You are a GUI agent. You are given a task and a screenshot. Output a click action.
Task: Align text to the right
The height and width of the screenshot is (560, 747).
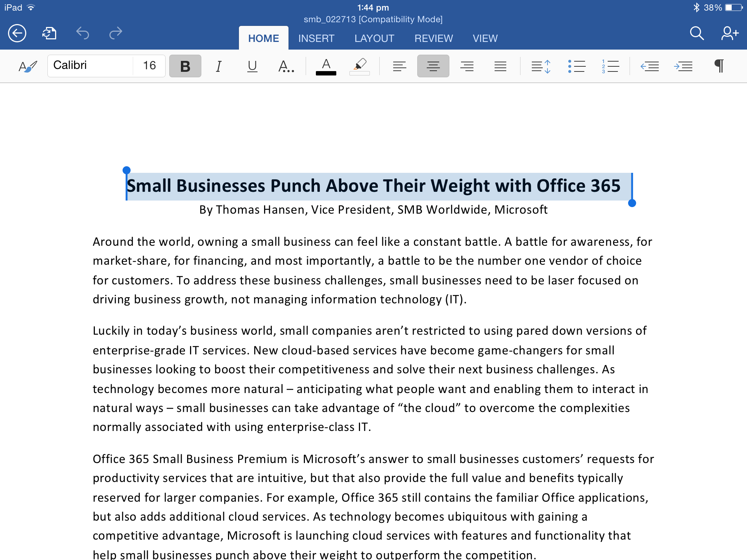click(x=467, y=66)
